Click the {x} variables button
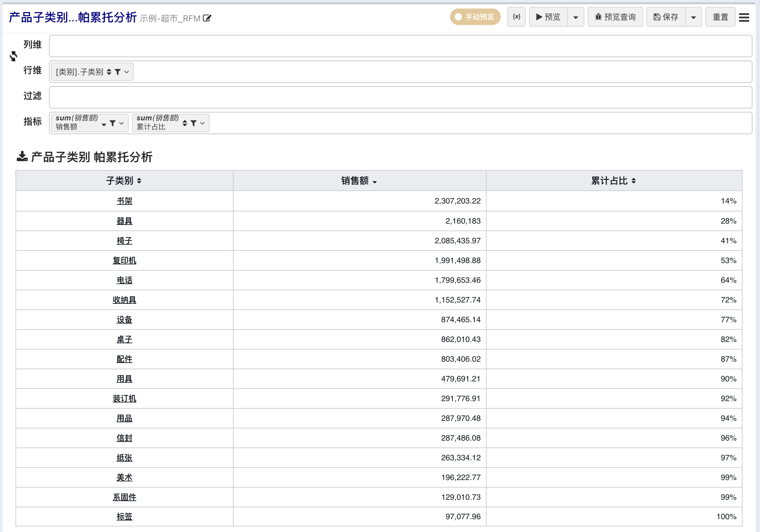760x532 pixels. 516,17
